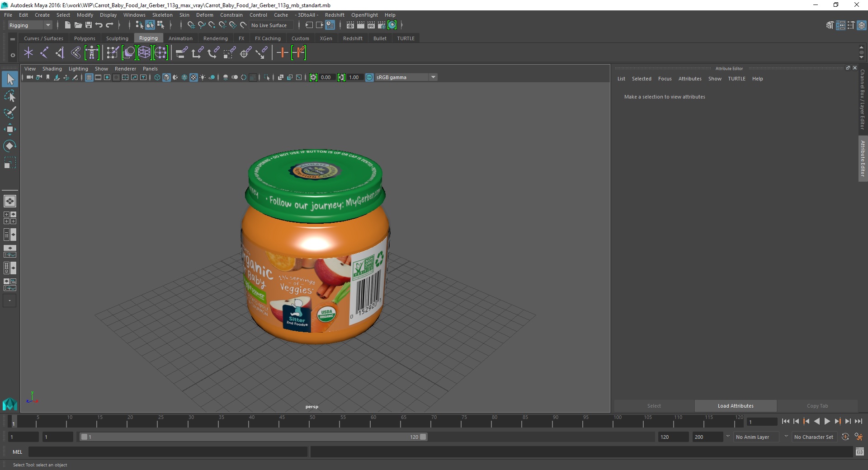868x470 pixels.
Task: Click the Create Locator shelf icon
Action: pos(28,53)
